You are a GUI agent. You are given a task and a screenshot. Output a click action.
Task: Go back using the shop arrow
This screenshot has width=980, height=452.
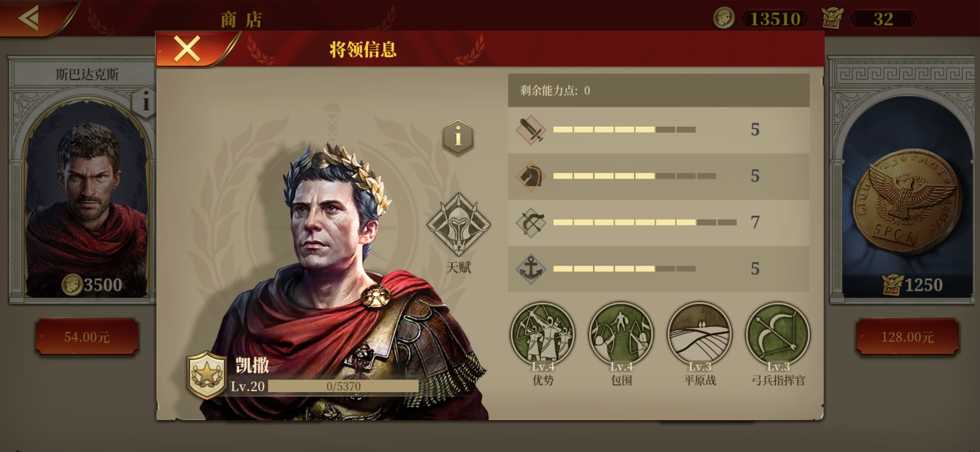tap(29, 18)
